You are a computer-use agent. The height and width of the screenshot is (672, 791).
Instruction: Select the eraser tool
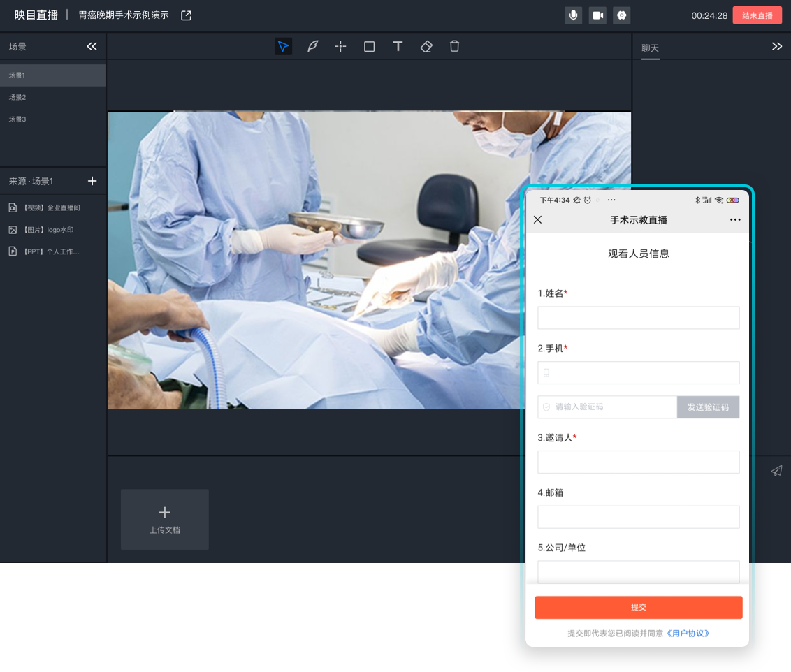pyautogui.click(x=426, y=47)
